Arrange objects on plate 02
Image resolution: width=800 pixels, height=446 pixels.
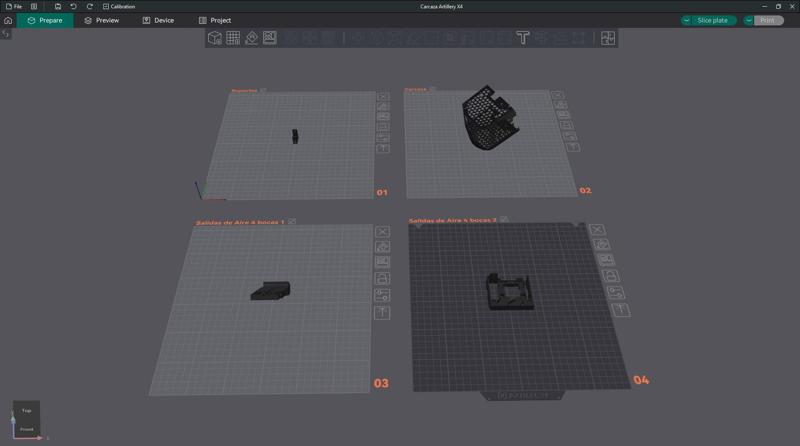(564, 115)
